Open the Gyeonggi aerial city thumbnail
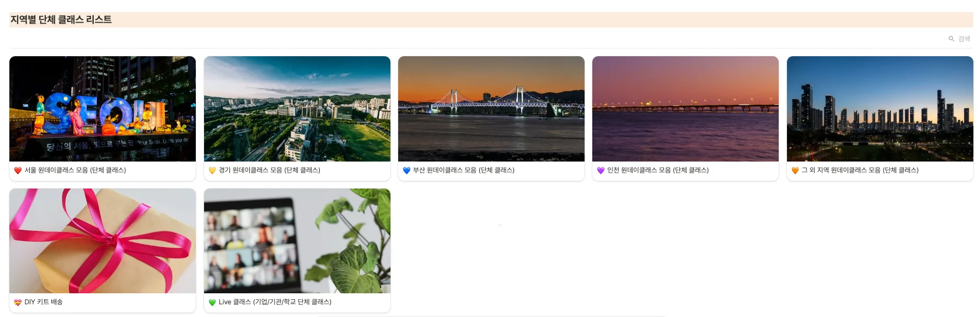This screenshot has width=980, height=317. [297, 109]
